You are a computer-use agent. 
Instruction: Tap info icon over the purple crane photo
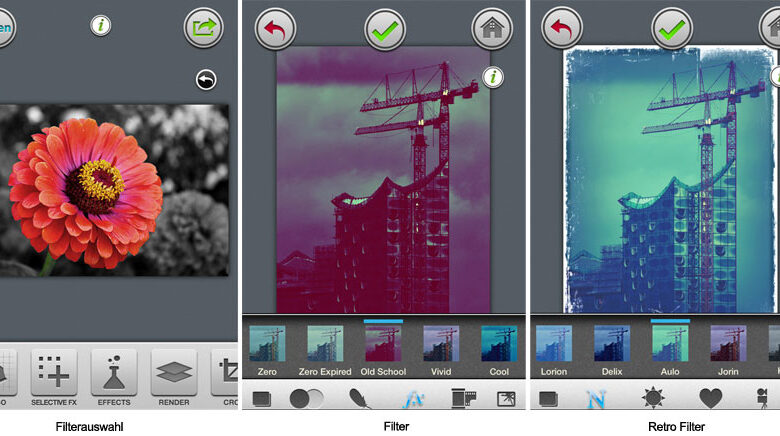click(492, 77)
